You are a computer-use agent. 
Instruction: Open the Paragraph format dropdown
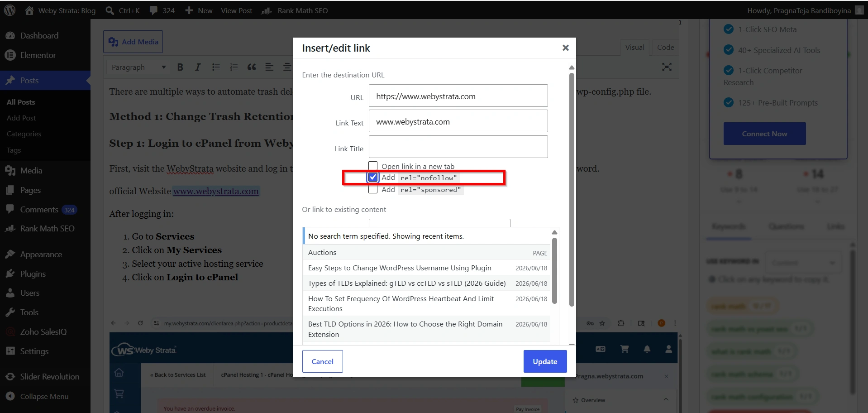(x=138, y=67)
